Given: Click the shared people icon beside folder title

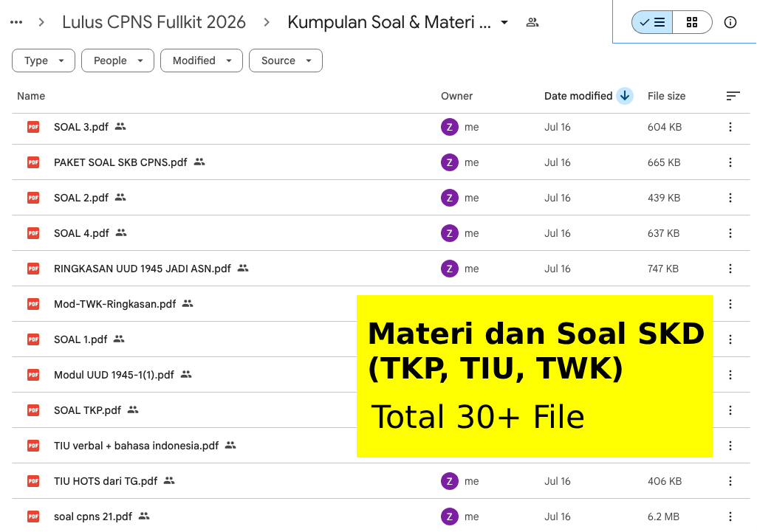Looking at the screenshot, I should point(532,22).
